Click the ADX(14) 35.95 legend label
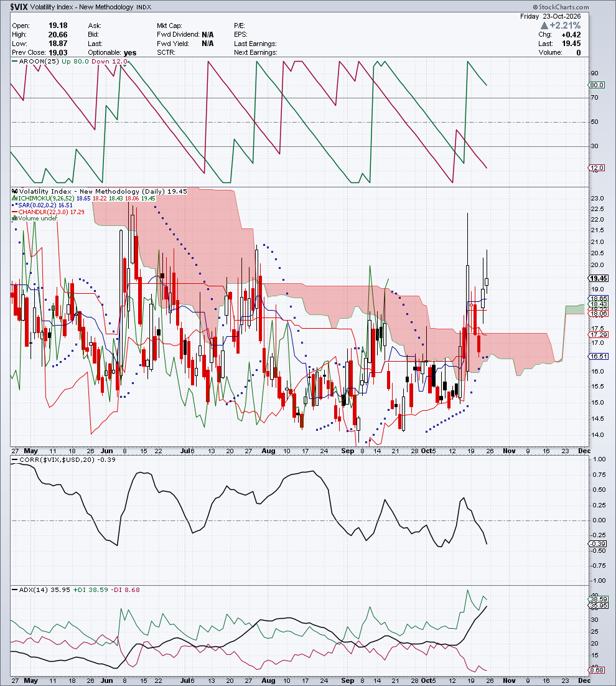This screenshot has height=686, width=616. click(x=44, y=590)
